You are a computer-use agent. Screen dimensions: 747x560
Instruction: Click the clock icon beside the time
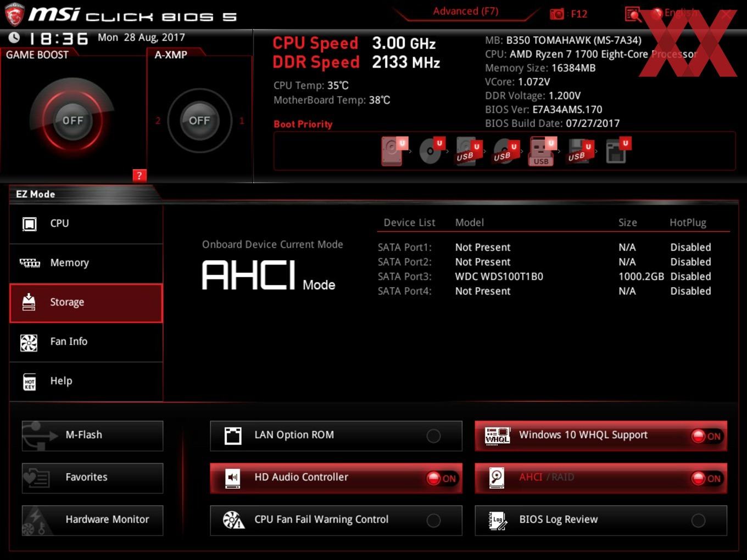click(15, 37)
